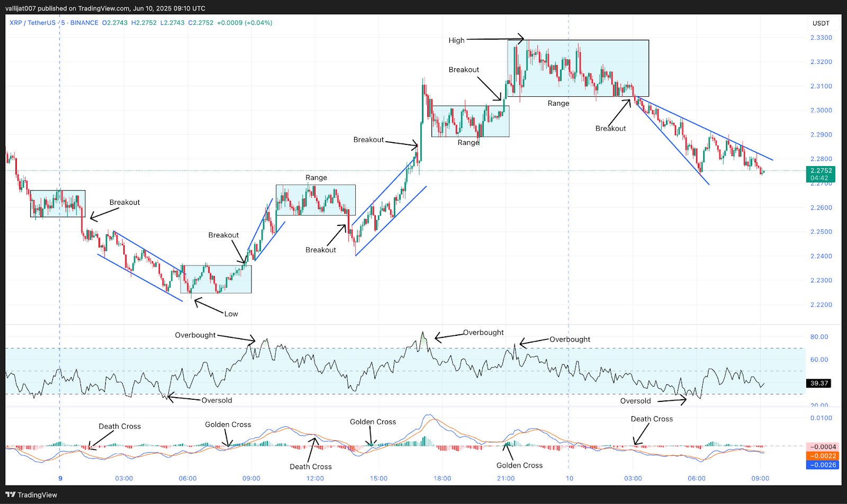Click the low value L2.2743 in header
The height and width of the screenshot is (504, 847).
click(173, 23)
